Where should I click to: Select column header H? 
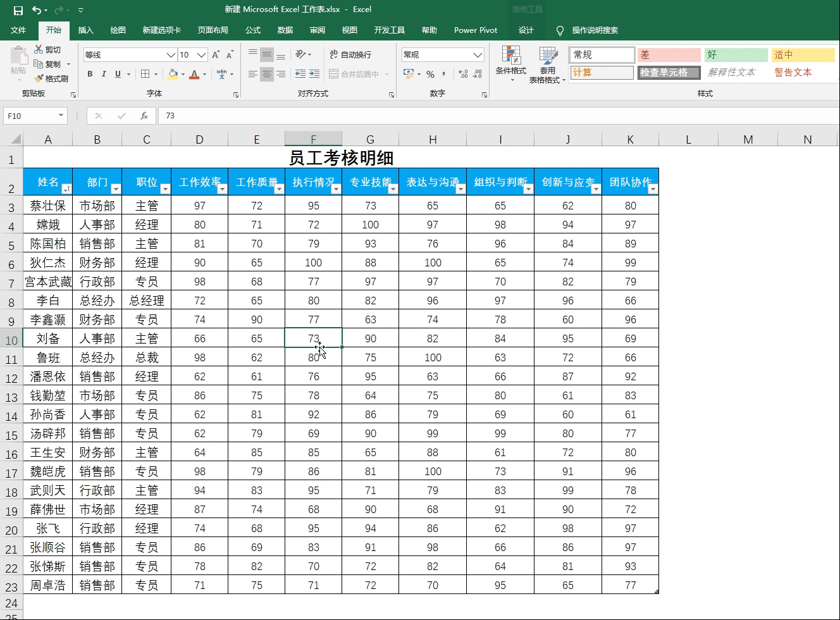coord(433,139)
